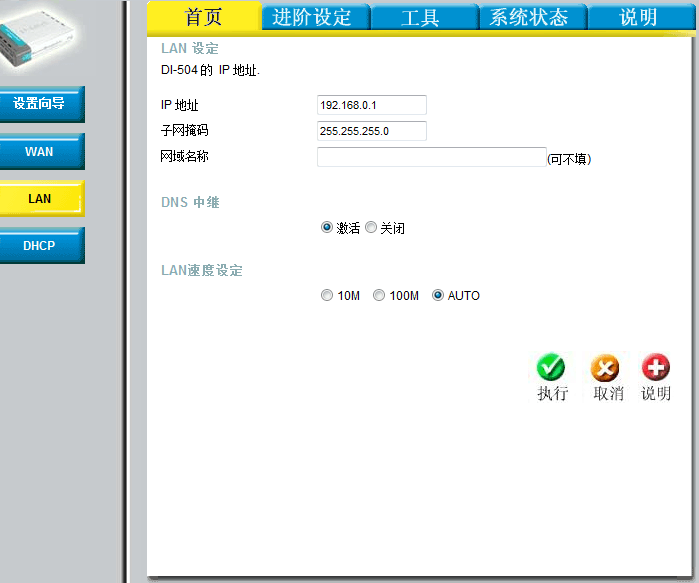Screen dimensions: 699x583
Task: Choose AUTO LAN speed option
Action: click(438, 296)
